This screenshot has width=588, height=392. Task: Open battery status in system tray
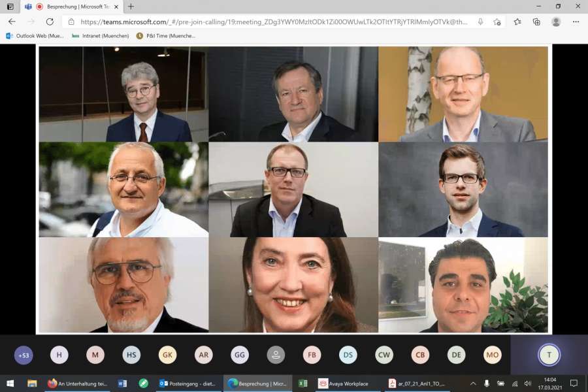[x=500, y=384]
